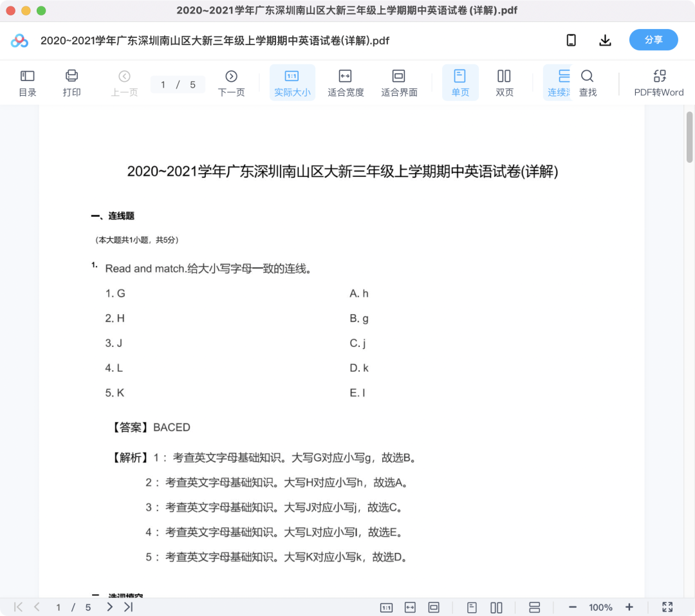Click bottom bar single page icon
This screenshot has height=616, width=695.
(x=472, y=608)
